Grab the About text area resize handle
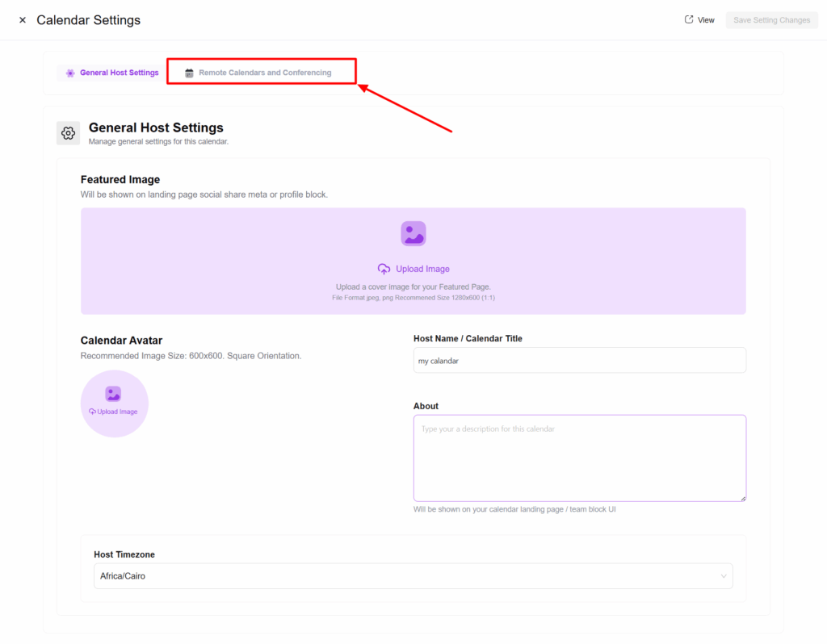This screenshot has width=827, height=644. [x=743, y=499]
